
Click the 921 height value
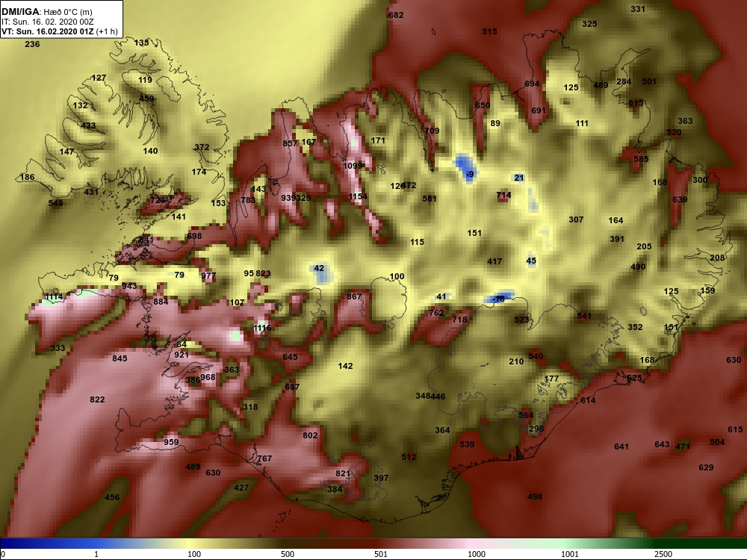point(182,355)
